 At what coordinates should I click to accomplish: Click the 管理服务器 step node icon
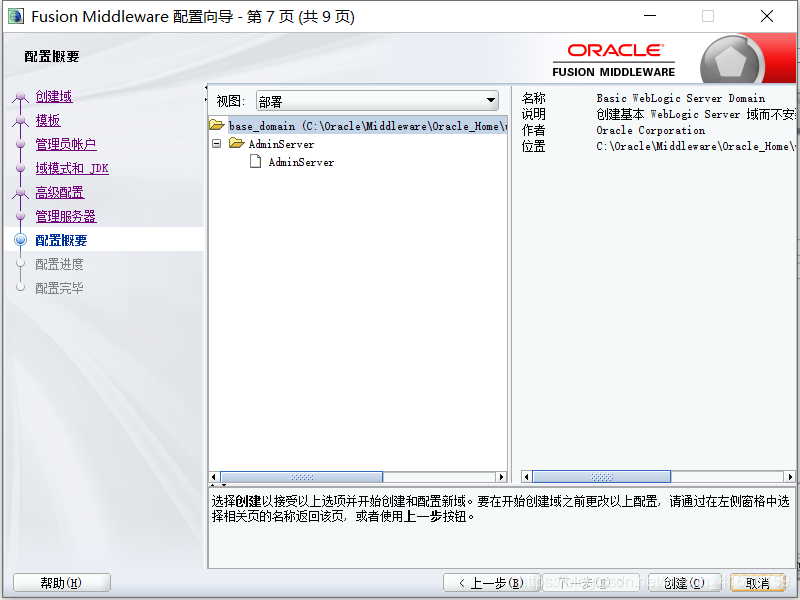pyautogui.click(x=20, y=216)
